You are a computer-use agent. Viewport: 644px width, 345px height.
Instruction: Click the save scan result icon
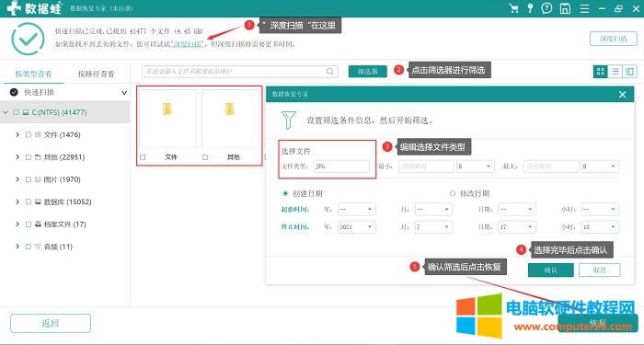tap(565, 8)
